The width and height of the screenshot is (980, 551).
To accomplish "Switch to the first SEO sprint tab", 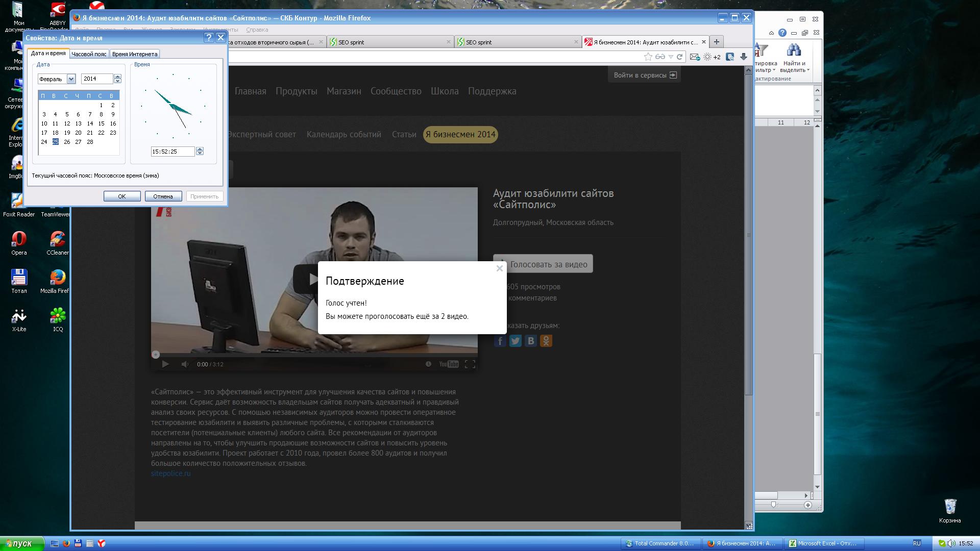I will pyautogui.click(x=389, y=42).
